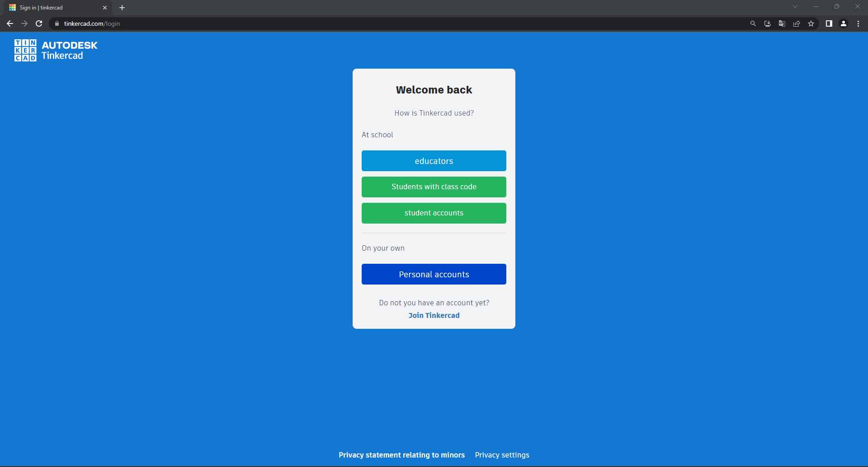Open the Privacy settings link

[502, 455]
